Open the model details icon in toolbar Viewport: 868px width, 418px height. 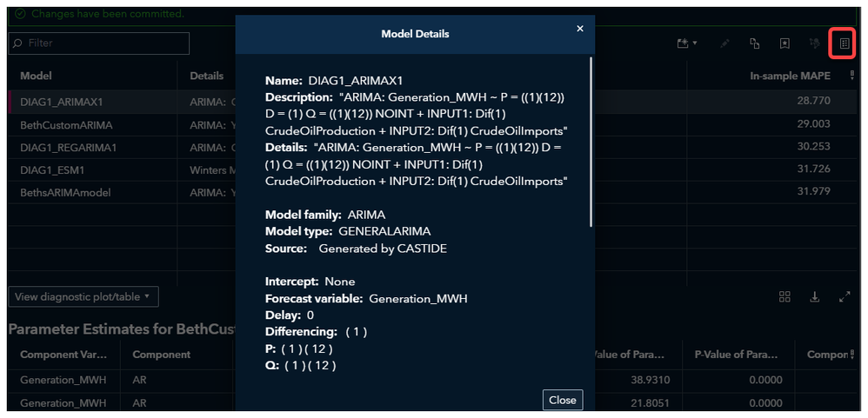[844, 43]
